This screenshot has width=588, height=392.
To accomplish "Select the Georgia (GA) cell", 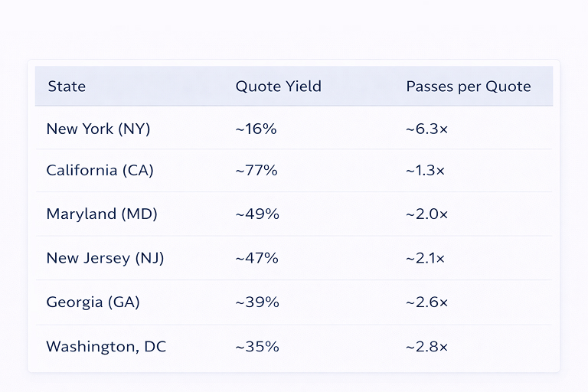I will [93, 302].
